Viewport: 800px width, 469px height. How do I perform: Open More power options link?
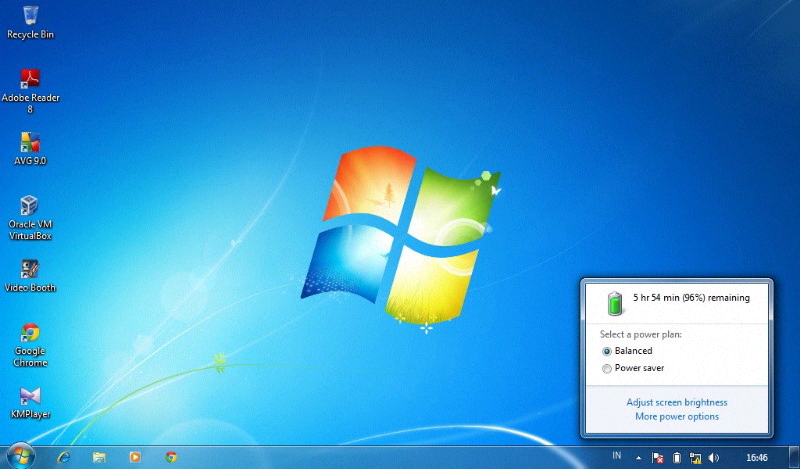pyautogui.click(x=677, y=416)
